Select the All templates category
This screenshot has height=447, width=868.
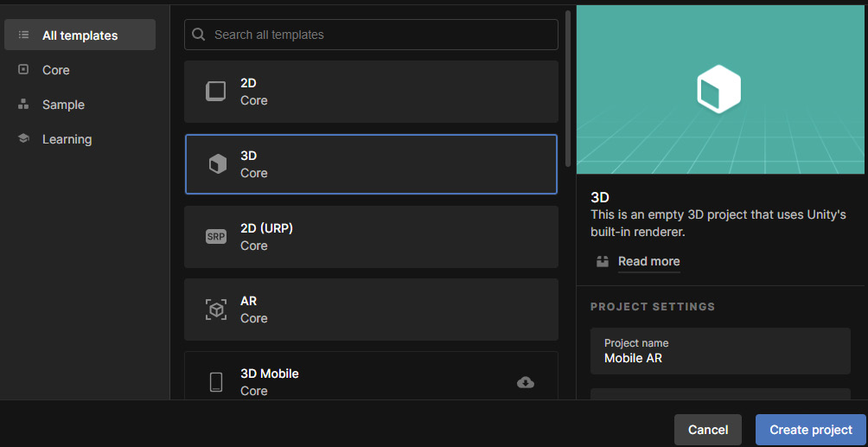coord(80,35)
